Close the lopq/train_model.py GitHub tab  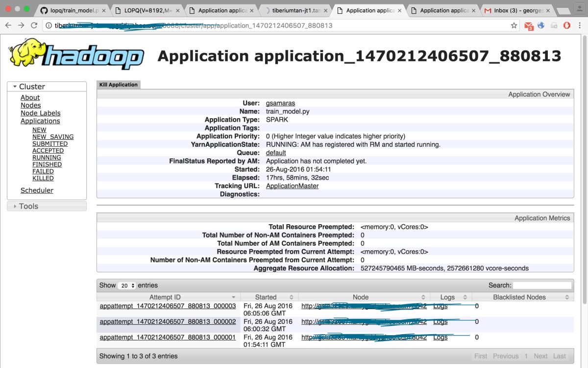(x=104, y=10)
